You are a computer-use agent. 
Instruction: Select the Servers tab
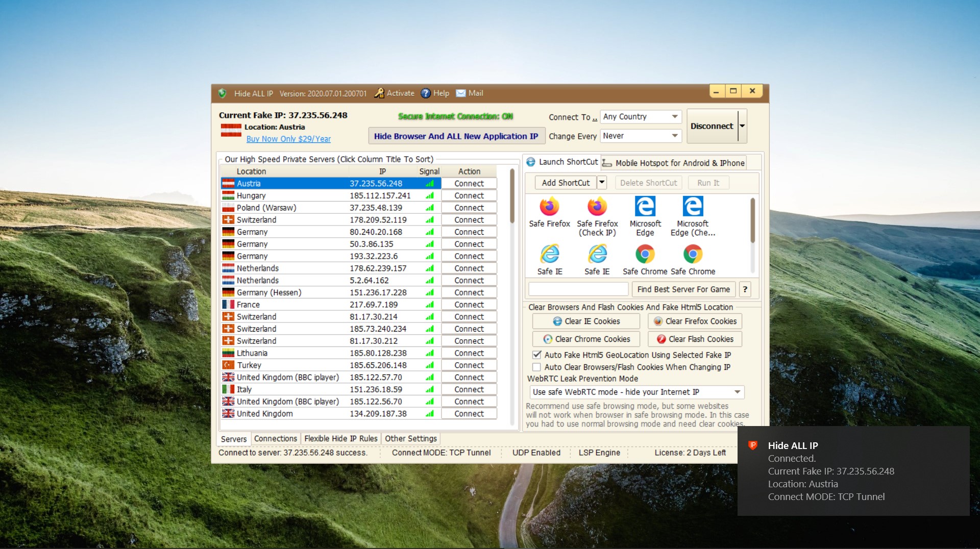[233, 439]
